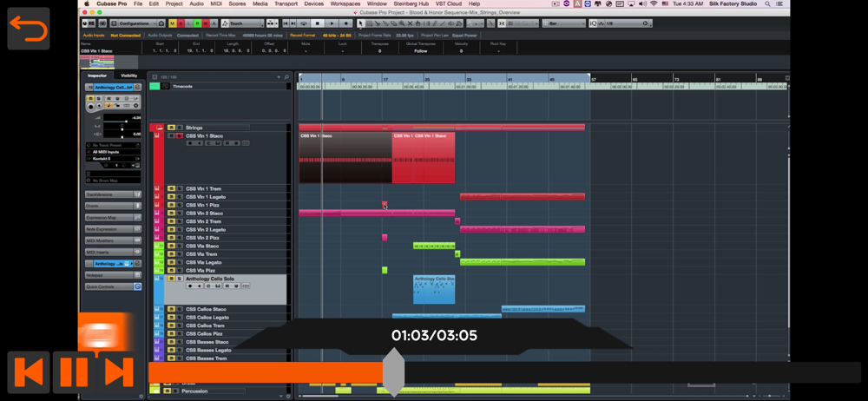868x401 pixels.
Task: Open the Apple menu
Action: click(x=87, y=3)
